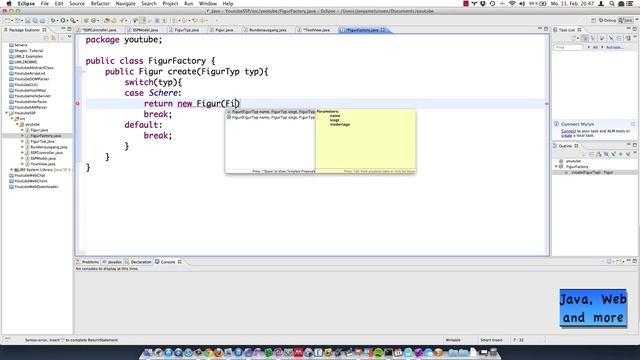This screenshot has width=640, height=360.
Task: Click the Task List view icon
Action: [555, 30]
